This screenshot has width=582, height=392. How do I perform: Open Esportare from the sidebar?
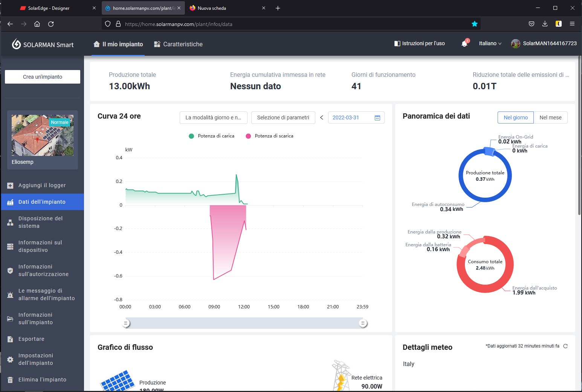[31, 339]
